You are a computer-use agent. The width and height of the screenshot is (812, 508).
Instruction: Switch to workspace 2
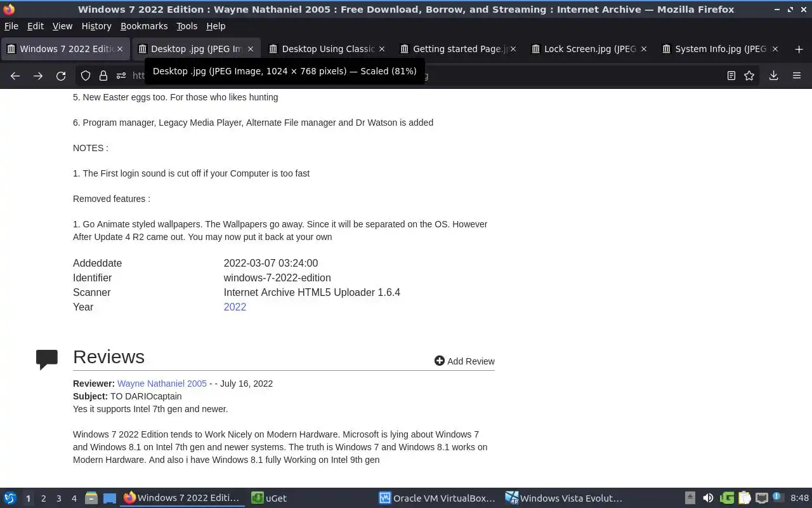coord(43,498)
